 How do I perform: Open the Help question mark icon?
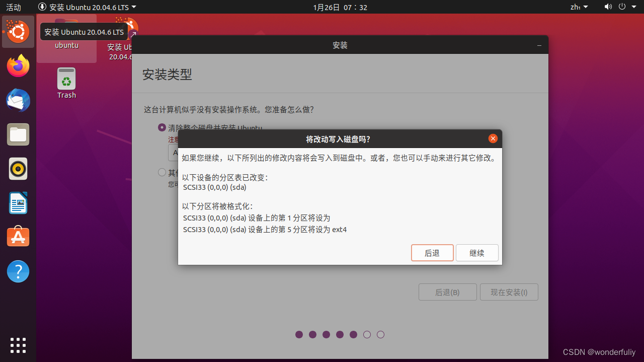pos(18,271)
